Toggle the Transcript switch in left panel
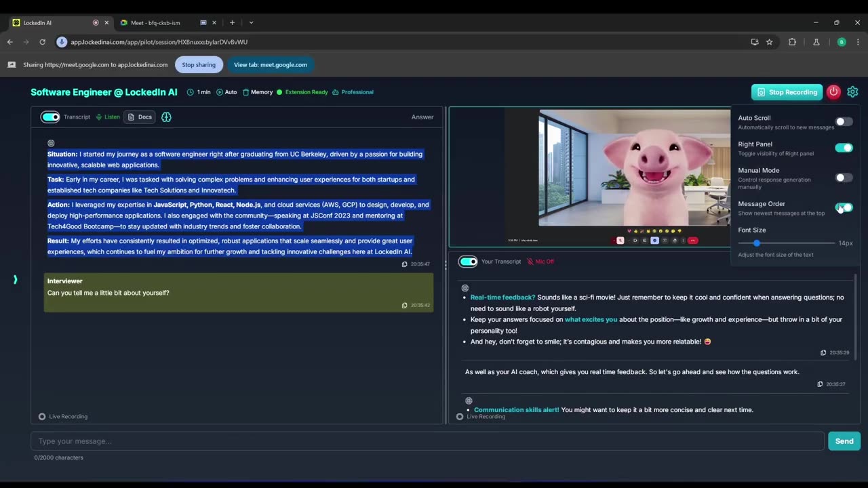Viewport: 868px width, 488px height. (50, 117)
